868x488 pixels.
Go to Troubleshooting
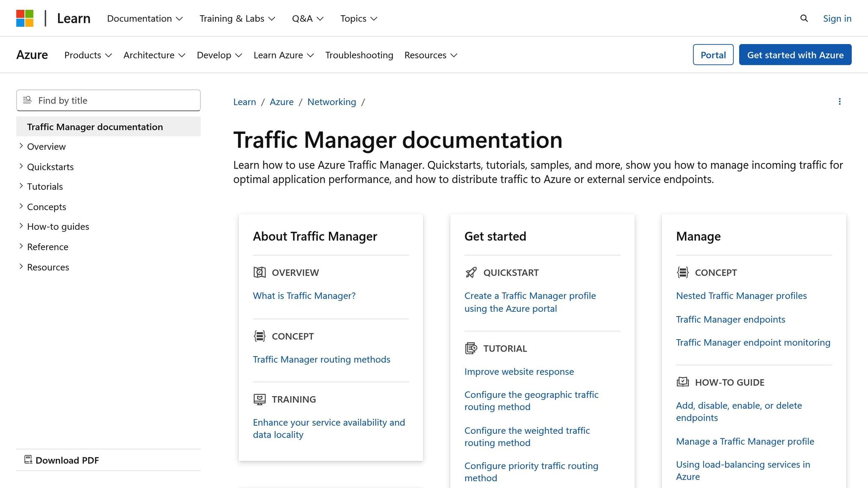(x=359, y=55)
